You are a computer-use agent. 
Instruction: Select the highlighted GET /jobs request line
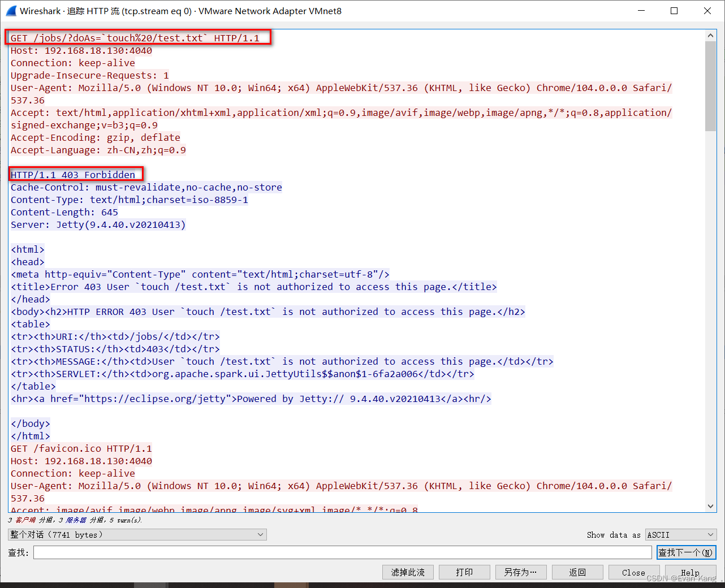coord(136,38)
